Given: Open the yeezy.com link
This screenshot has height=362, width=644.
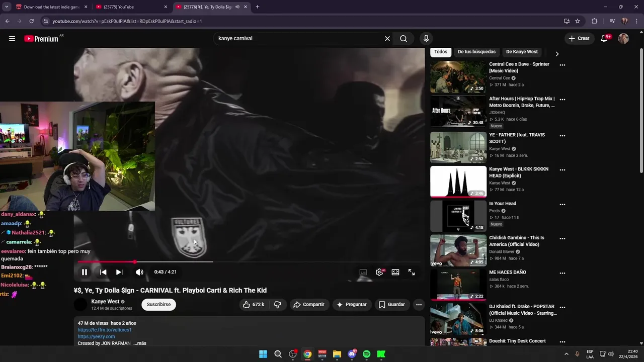Looking at the screenshot, I should point(96,336).
